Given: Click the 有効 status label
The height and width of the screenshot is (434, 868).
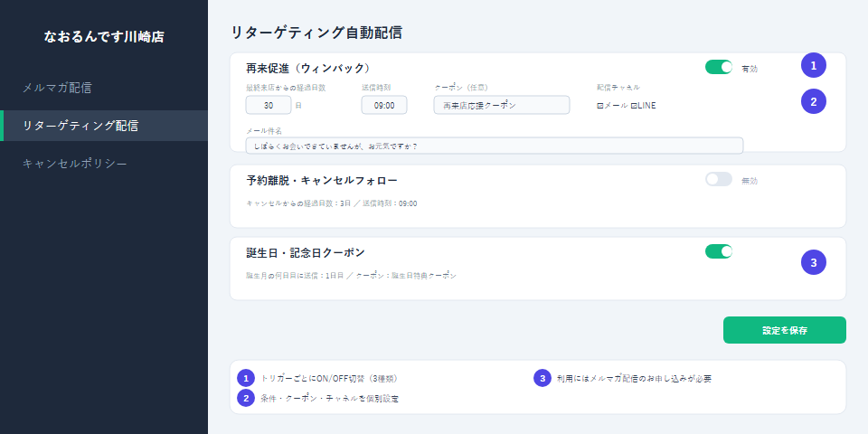Looking at the screenshot, I should 750,70.
